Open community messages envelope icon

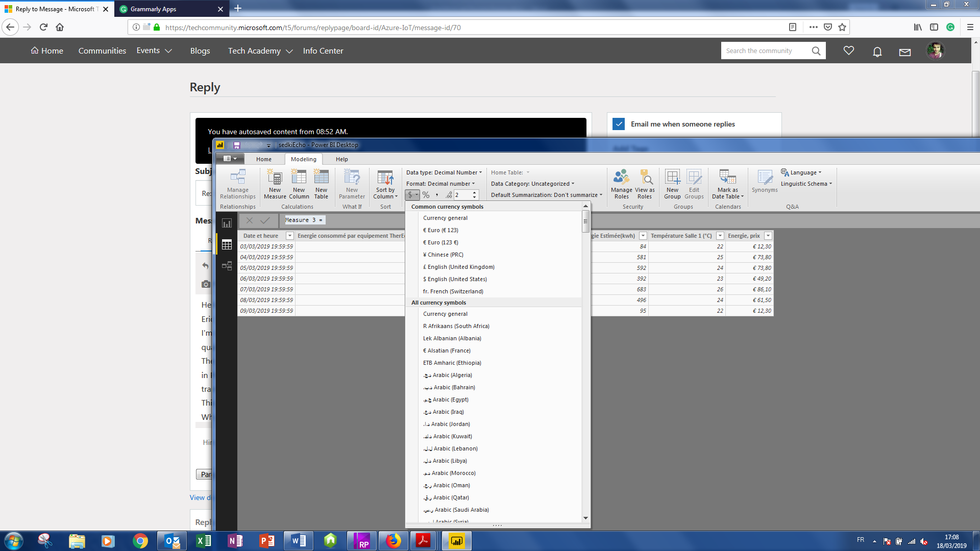coord(905,52)
